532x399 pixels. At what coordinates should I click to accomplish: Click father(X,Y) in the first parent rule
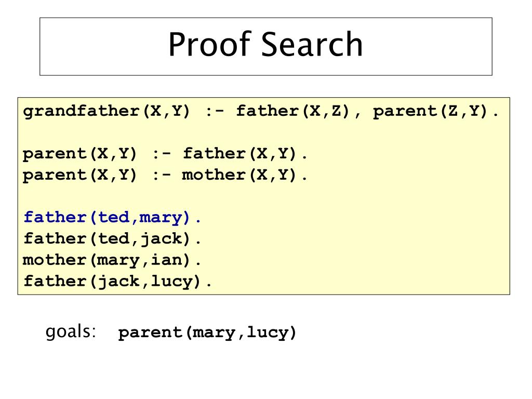click(240, 154)
